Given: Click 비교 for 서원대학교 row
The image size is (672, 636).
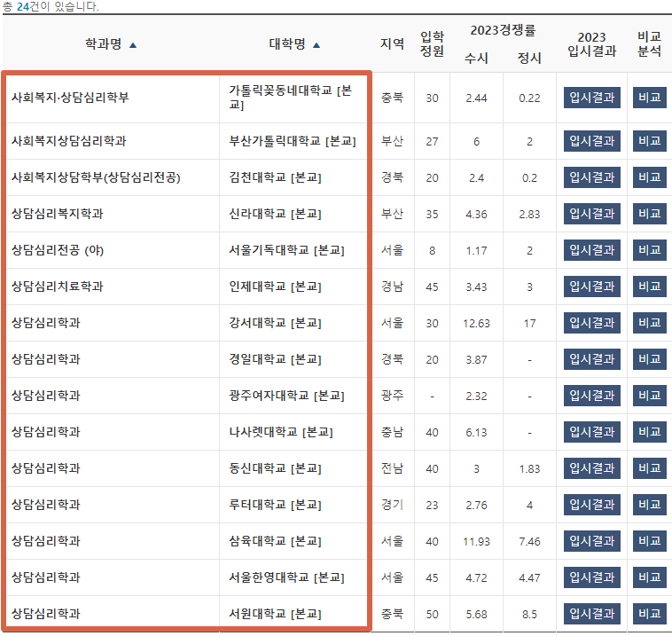Looking at the screenshot, I should point(649,614).
